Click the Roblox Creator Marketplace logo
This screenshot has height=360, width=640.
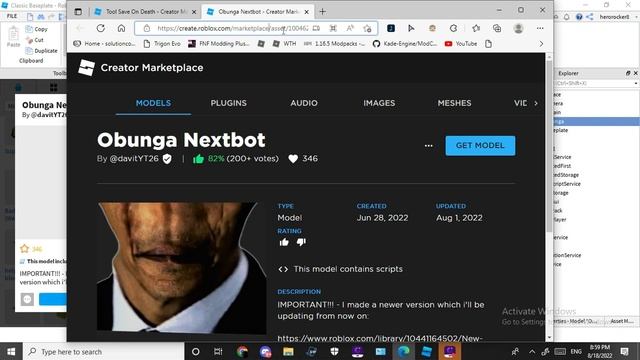tap(86, 68)
